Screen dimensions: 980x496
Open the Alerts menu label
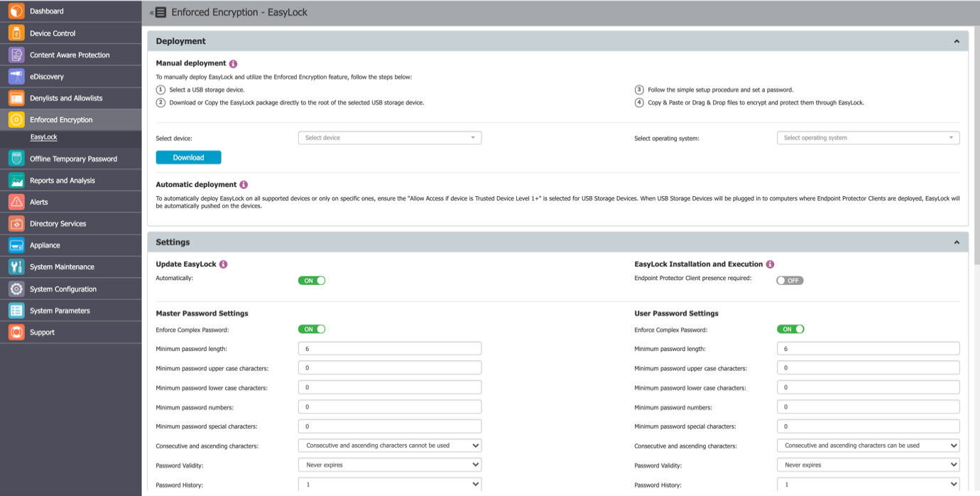click(x=39, y=203)
